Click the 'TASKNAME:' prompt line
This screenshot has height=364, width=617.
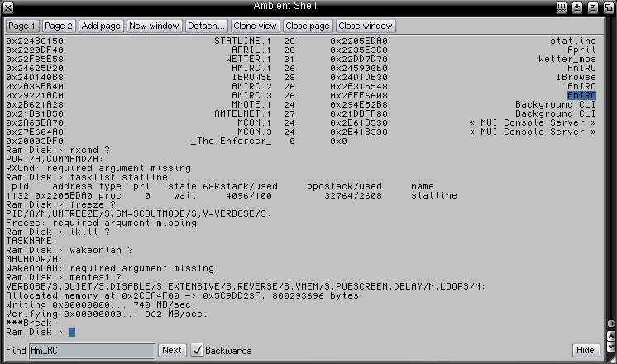click(31, 241)
